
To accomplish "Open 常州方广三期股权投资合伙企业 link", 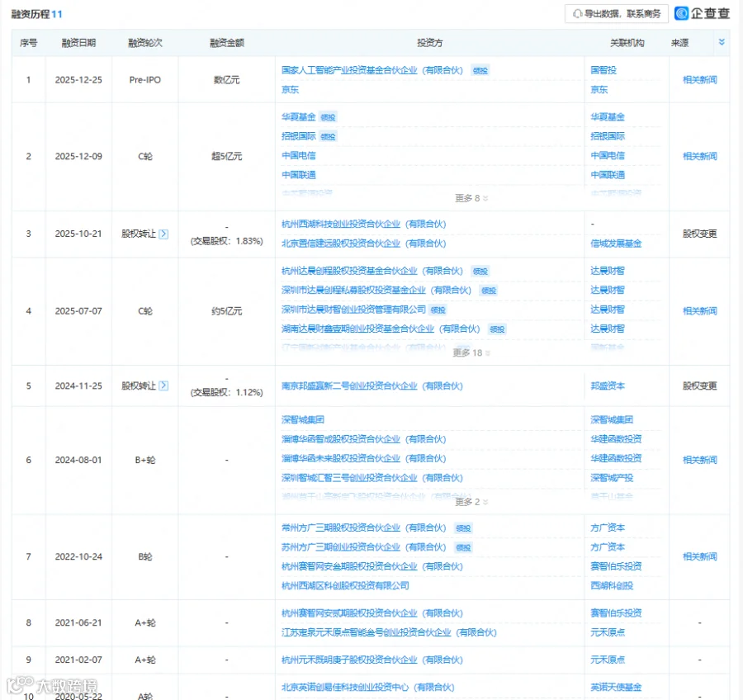I will pos(363,527).
